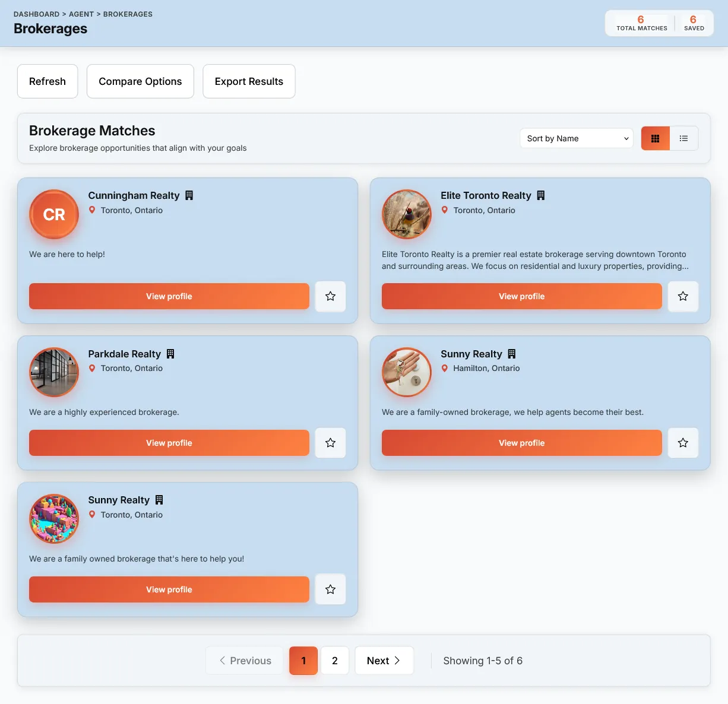Open the Sort by Name dropdown
The width and height of the screenshot is (728, 704).
577,138
